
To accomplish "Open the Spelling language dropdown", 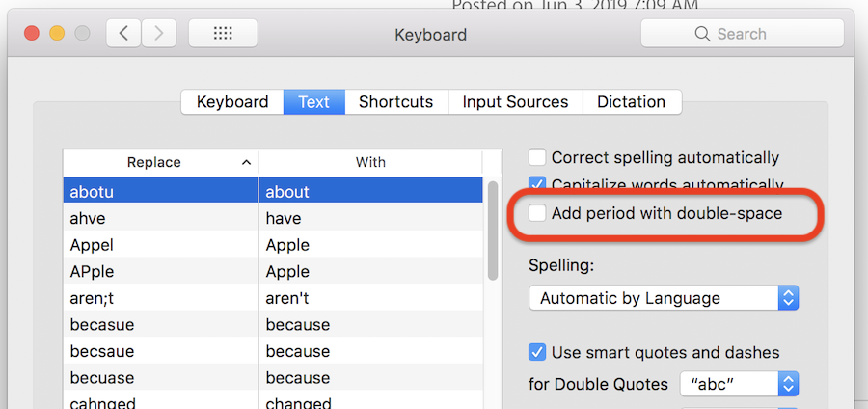I will coord(664,298).
